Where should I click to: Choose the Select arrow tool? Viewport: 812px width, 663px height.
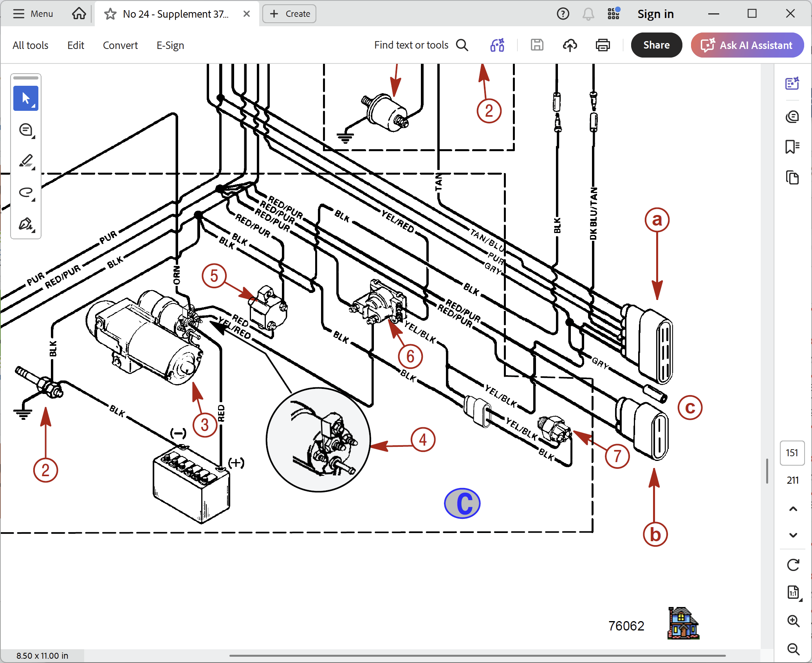pyautogui.click(x=26, y=98)
